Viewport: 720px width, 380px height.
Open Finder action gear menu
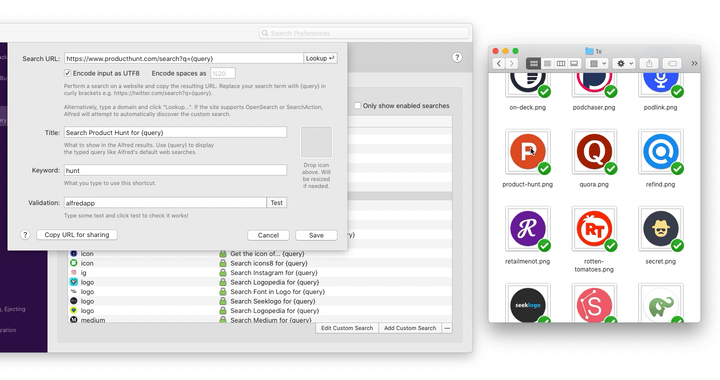pyautogui.click(x=624, y=64)
